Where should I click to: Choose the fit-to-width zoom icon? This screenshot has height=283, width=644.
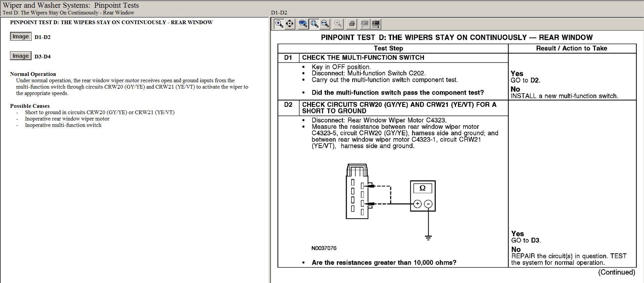coord(325,24)
